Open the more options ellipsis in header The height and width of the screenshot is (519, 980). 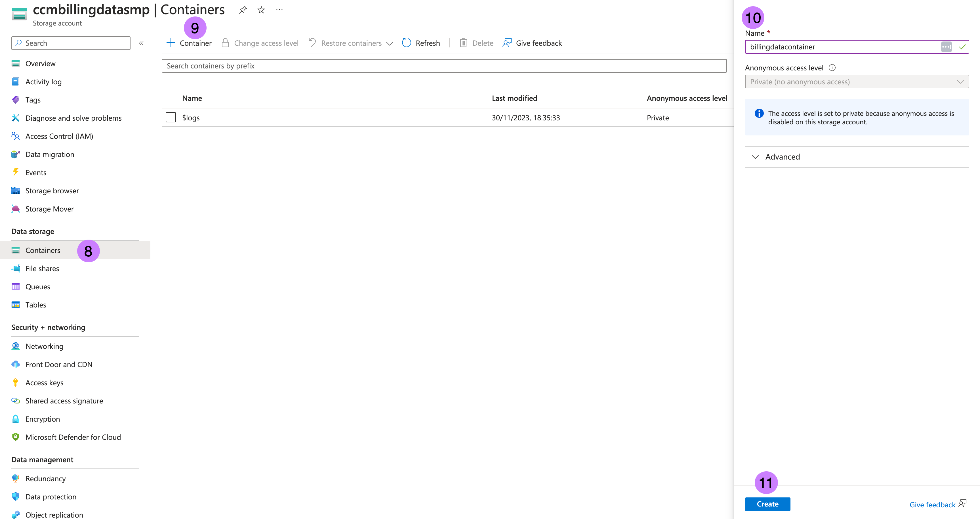click(x=279, y=10)
